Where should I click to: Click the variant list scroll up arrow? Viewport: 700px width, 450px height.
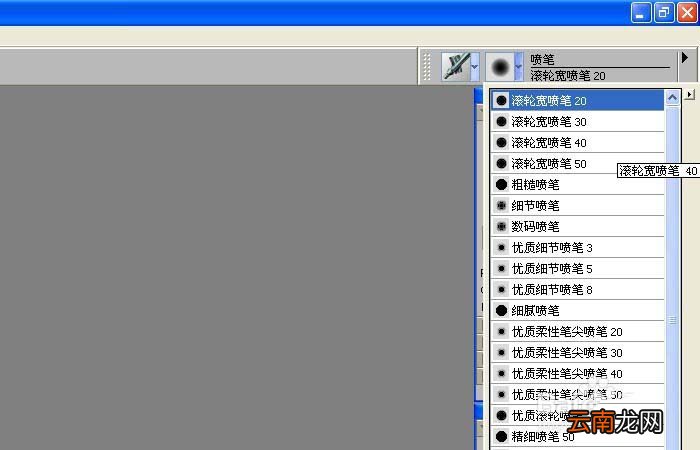672,97
